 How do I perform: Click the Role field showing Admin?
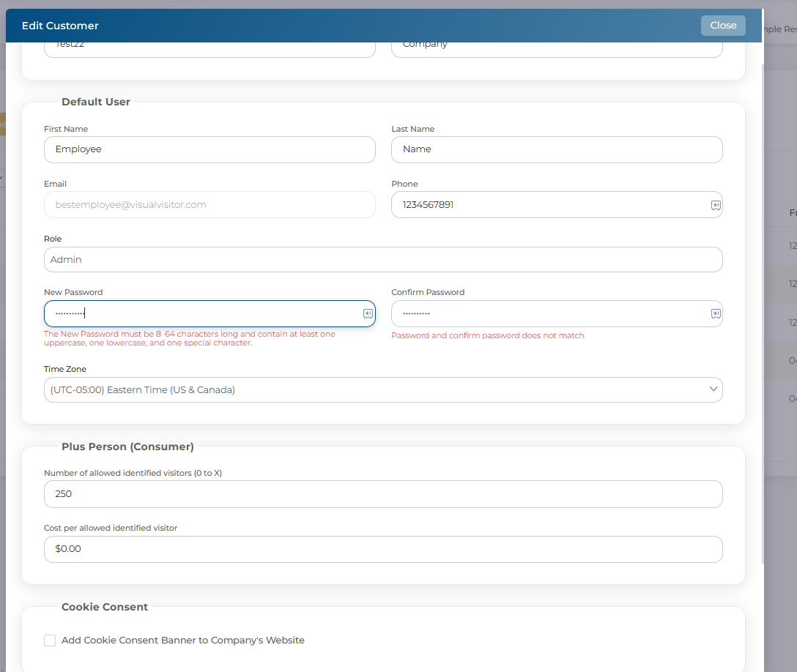[383, 260]
